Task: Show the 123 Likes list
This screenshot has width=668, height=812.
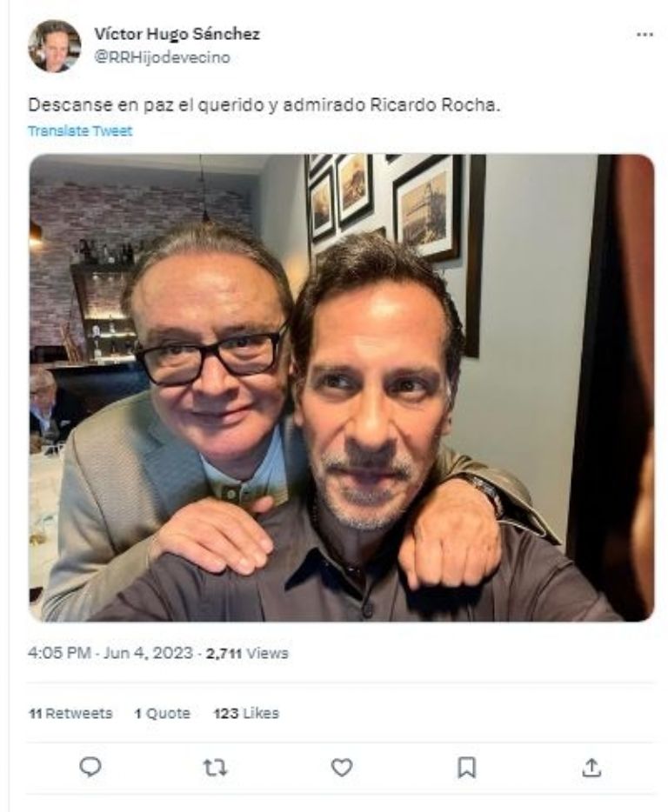Action: (246, 713)
